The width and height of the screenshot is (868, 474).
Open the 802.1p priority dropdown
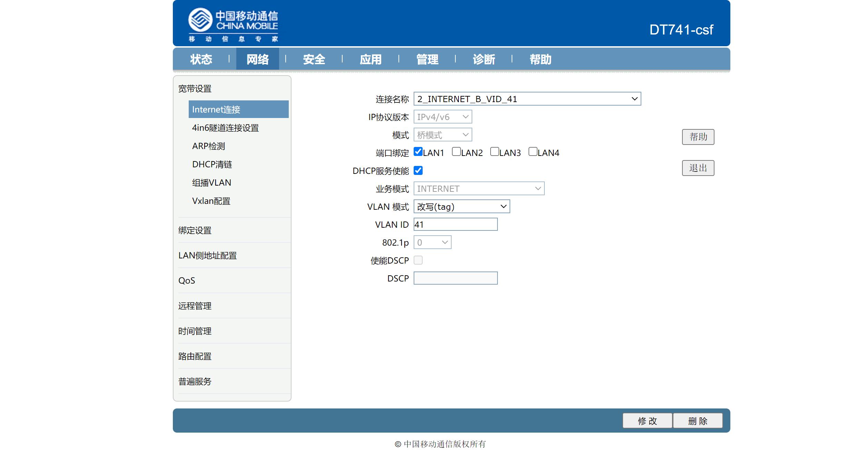432,243
